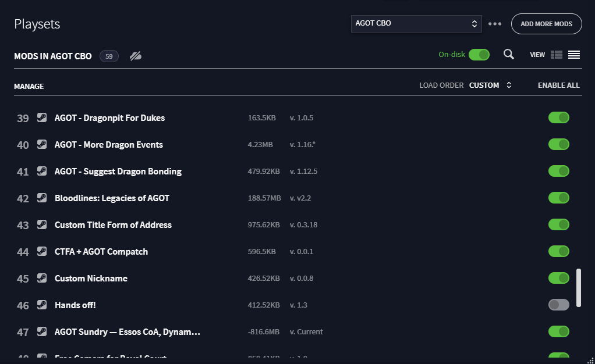
Task: Disable AGOT - Suggest Dragon Bonding mod
Action: (558, 171)
